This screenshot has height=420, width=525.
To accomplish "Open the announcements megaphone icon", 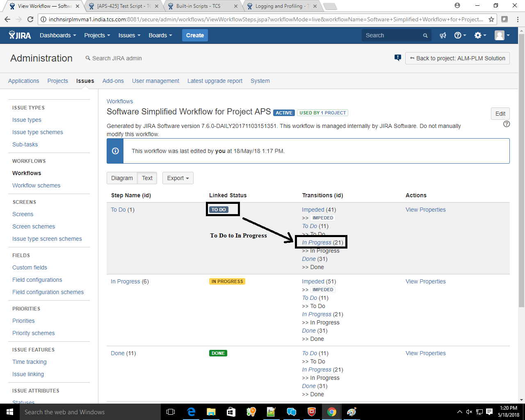I will (x=443, y=35).
